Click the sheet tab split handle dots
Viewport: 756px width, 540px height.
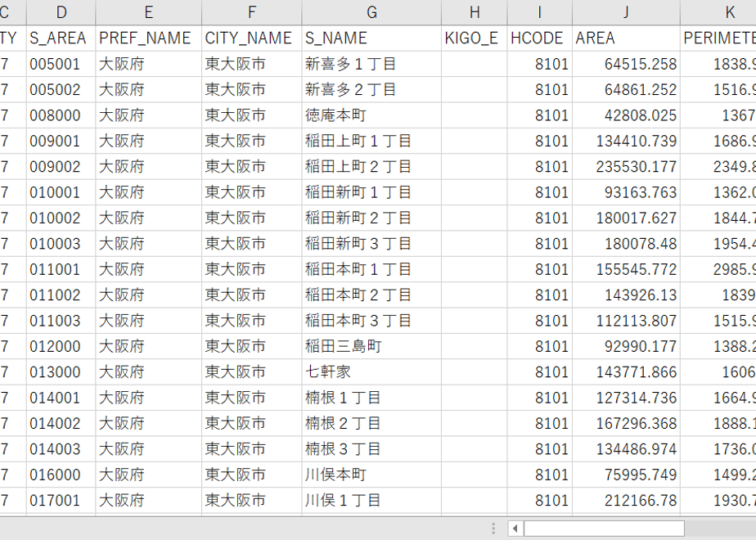tap(493, 529)
